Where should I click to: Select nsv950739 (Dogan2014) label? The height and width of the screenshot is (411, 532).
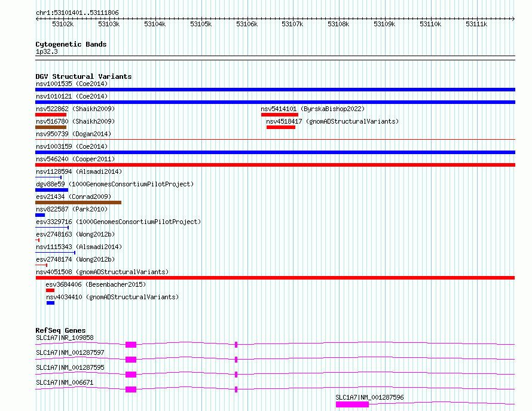(x=74, y=134)
